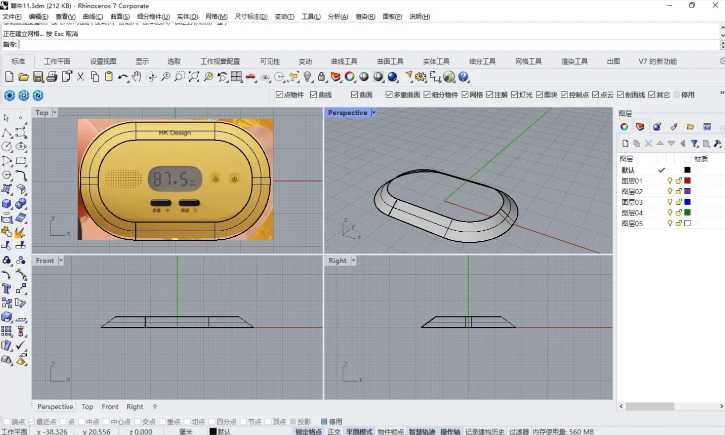The height and width of the screenshot is (435, 725).
Task: Switch to the 实体工具 toolbar tab
Action: point(435,61)
